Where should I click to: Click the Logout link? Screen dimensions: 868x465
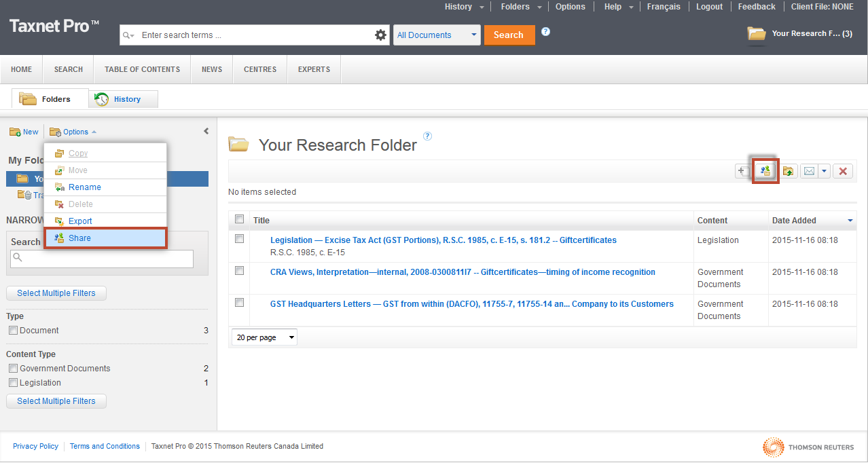click(710, 7)
